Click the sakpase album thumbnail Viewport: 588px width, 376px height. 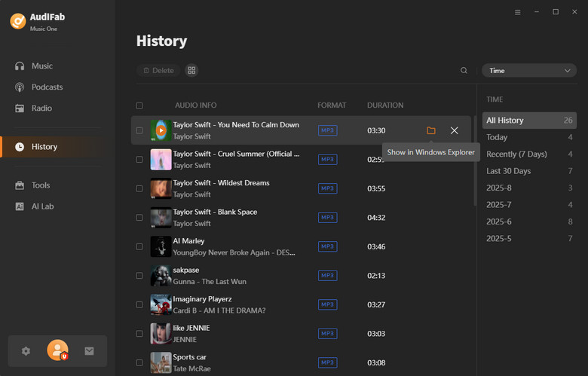(161, 276)
